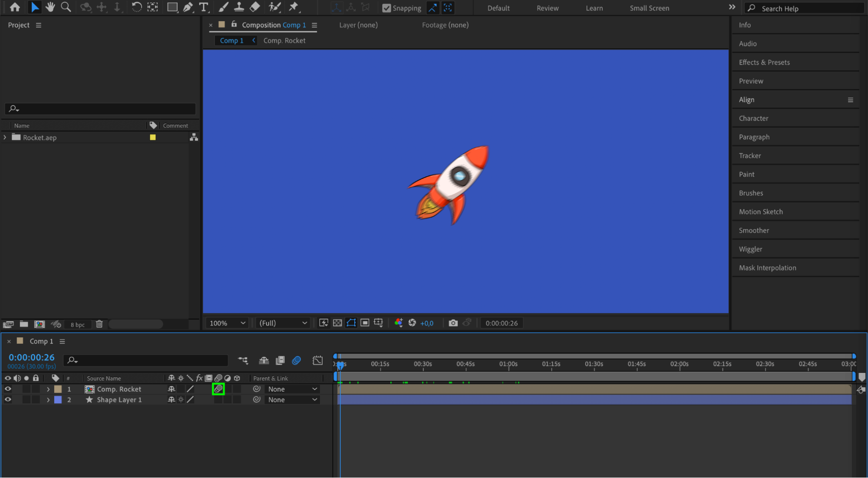Screen dimensions: 868x478
Task: Pick the Puppet Pin tool
Action: pos(294,7)
